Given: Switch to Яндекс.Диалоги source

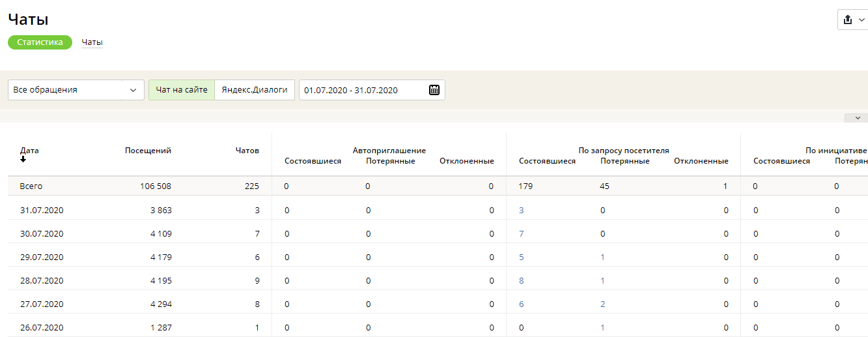Looking at the screenshot, I should click(255, 90).
